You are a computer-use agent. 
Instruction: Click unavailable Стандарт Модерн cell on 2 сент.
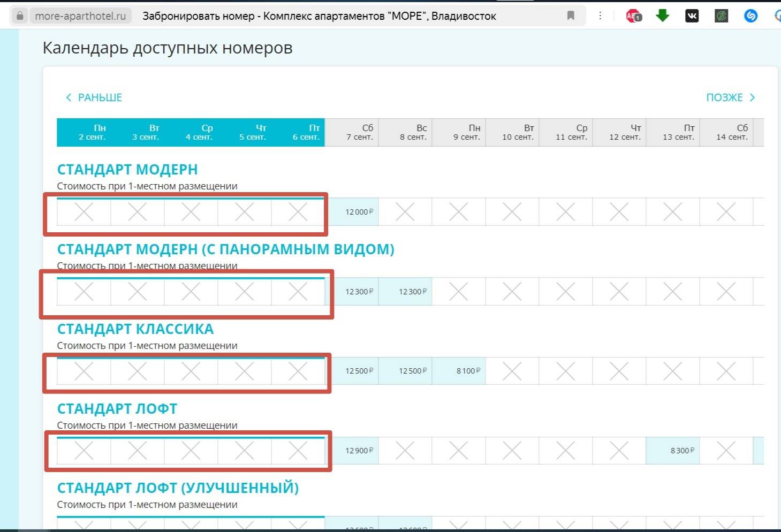pyautogui.click(x=84, y=212)
